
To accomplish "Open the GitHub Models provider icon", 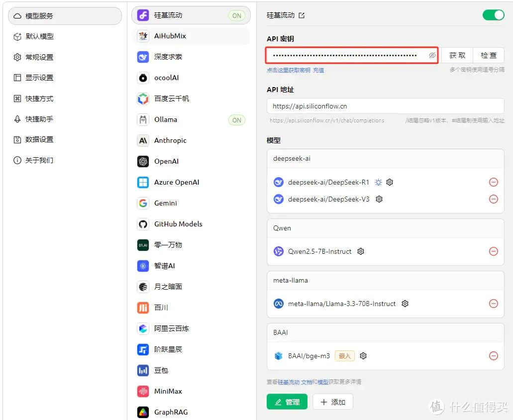I will point(143,224).
